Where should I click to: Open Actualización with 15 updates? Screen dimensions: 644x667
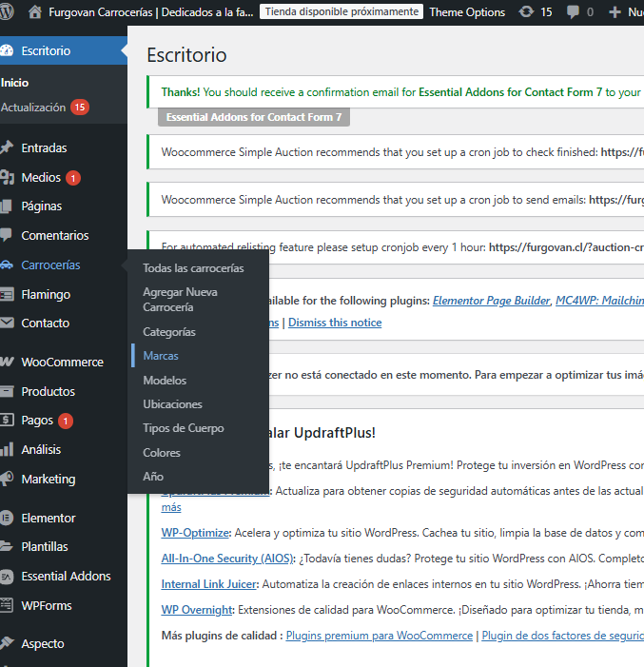(x=45, y=108)
